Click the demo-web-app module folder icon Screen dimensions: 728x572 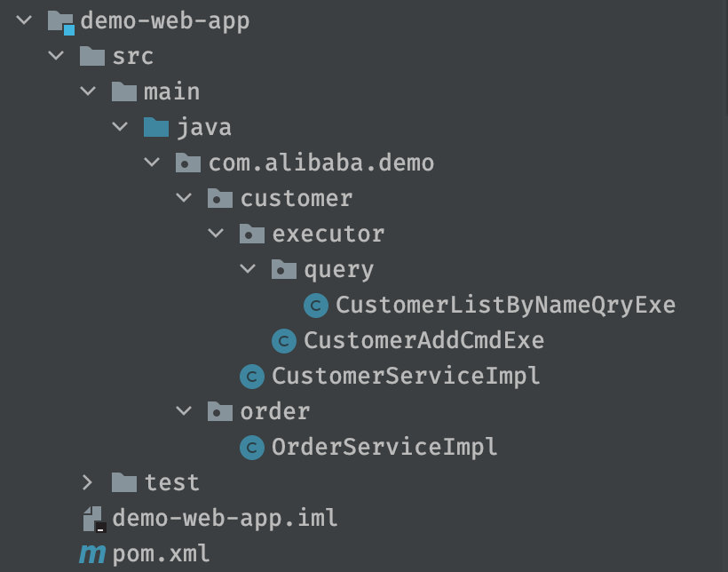(x=61, y=22)
